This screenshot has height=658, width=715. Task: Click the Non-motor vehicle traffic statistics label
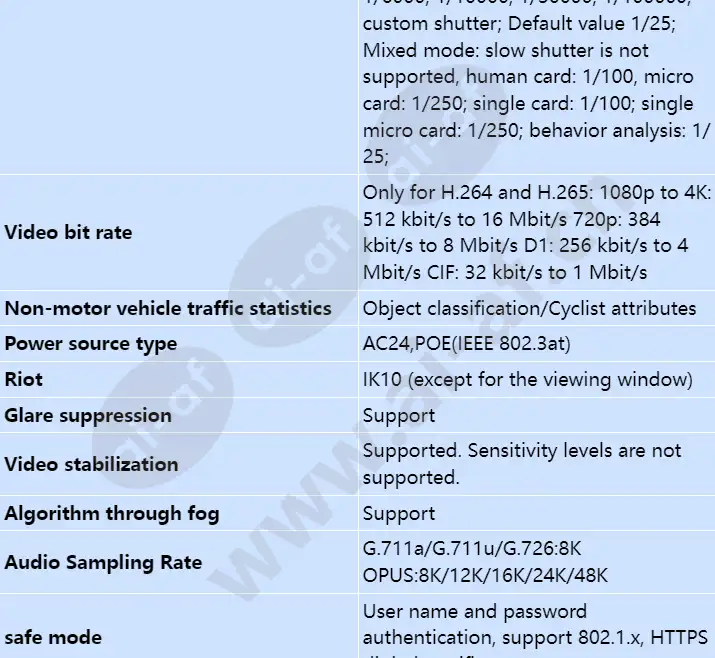pyautogui.click(x=168, y=309)
